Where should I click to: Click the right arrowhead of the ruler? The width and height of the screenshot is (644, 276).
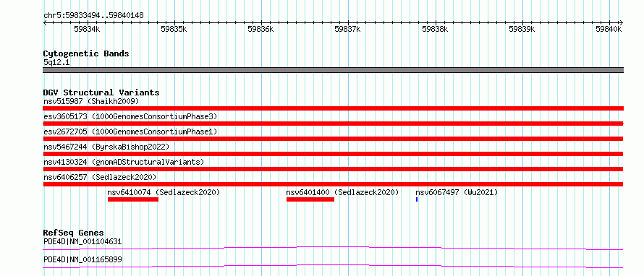(x=622, y=22)
